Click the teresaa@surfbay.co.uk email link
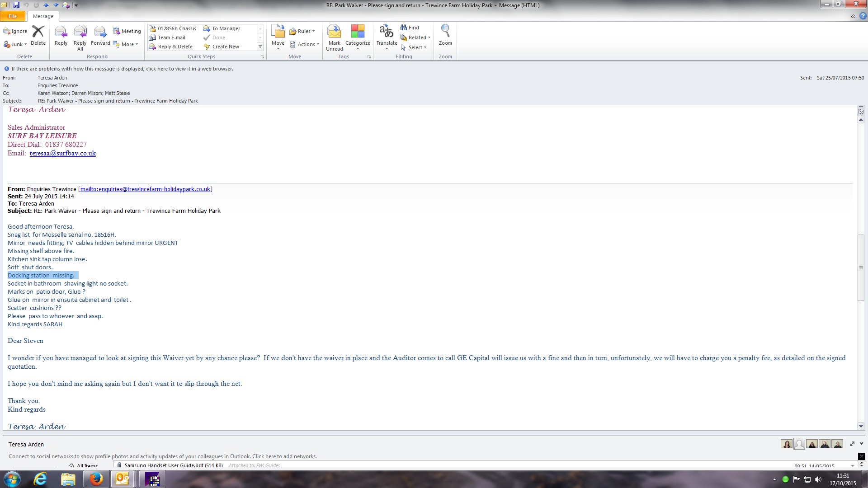This screenshot has height=488, width=868. pyautogui.click(x=62, y=153)
